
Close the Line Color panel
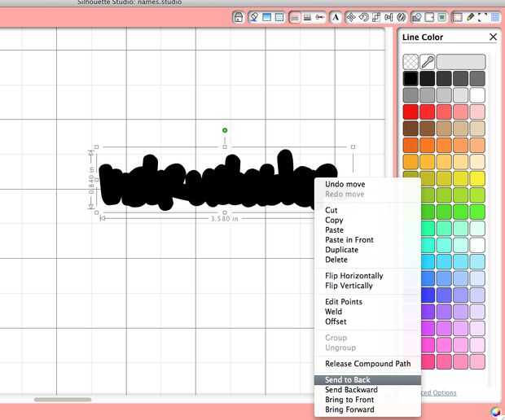coord(493,37)
